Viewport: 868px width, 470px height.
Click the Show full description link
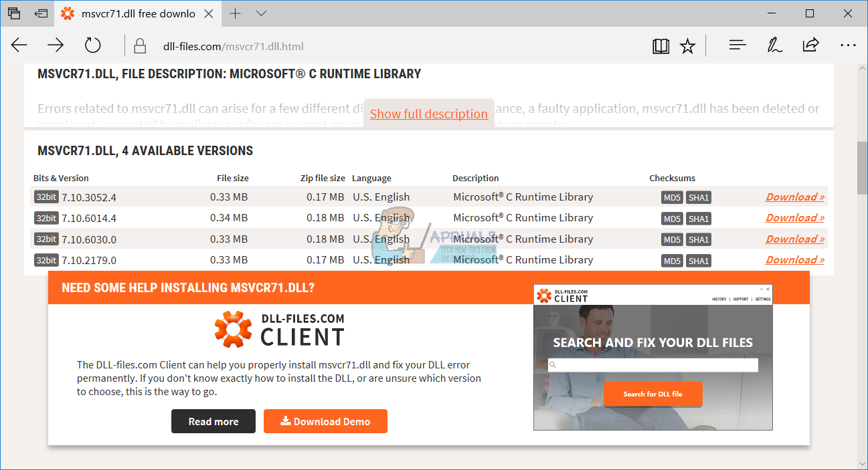pos(429,114)
